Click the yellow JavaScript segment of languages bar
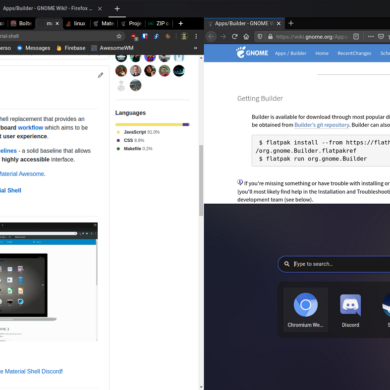The width and height of the screenshot is (390, 390). 149,124
